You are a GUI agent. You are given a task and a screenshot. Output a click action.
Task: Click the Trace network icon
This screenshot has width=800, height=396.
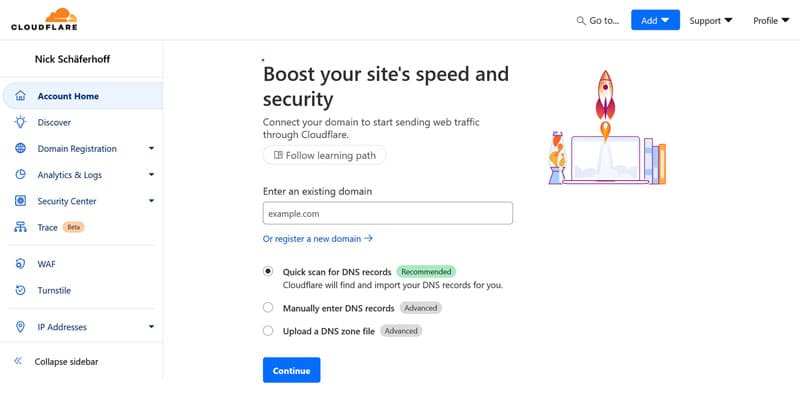point(20,227)
